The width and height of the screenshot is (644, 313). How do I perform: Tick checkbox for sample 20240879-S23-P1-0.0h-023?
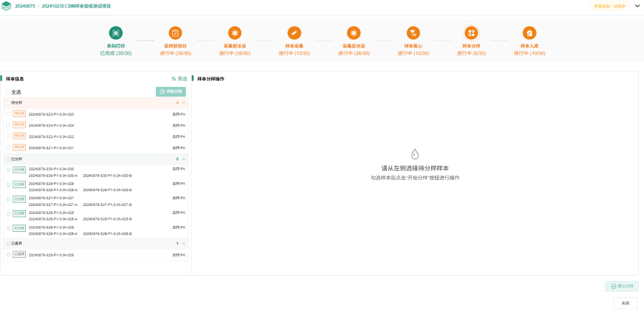(x=8, y=114)
